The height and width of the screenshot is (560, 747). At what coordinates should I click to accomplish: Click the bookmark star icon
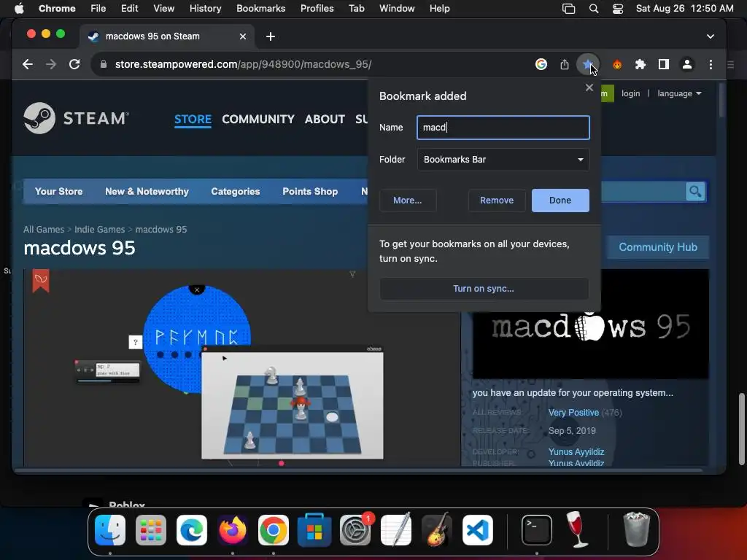pos(587,64)
